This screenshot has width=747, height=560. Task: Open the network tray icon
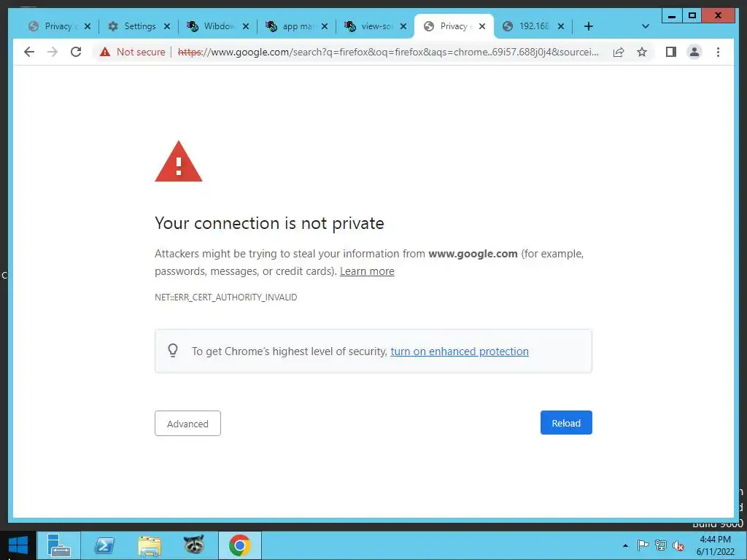click(x=661, y=545)
